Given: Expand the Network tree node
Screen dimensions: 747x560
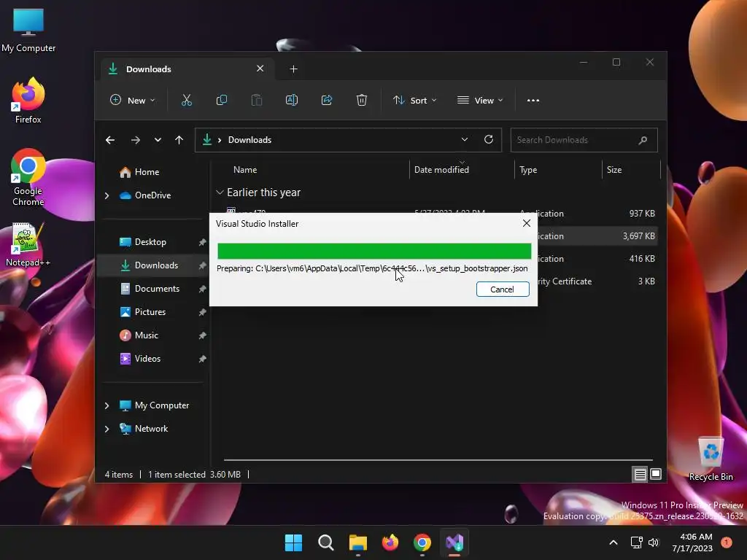Looking at the screenshot, I should 107,429.
